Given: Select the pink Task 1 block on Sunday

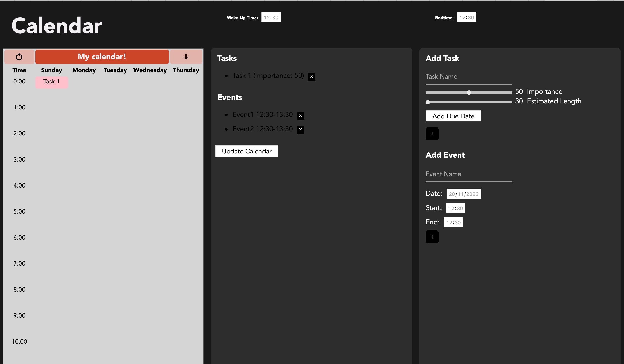Looking at the screenshot, I should point(51,82).
